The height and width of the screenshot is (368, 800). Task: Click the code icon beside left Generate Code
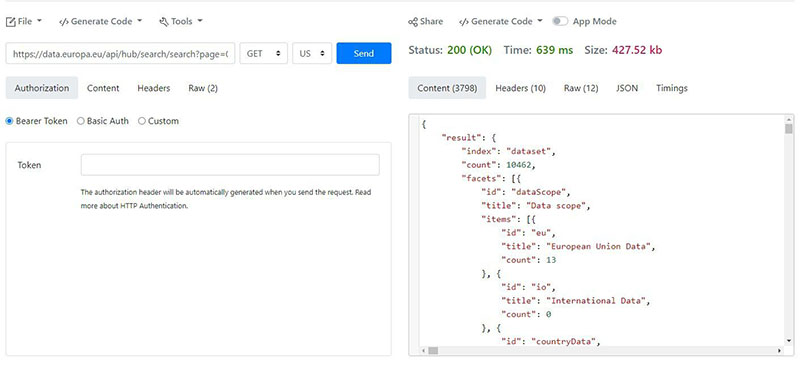pyautogui.click(x=64, y=22)
